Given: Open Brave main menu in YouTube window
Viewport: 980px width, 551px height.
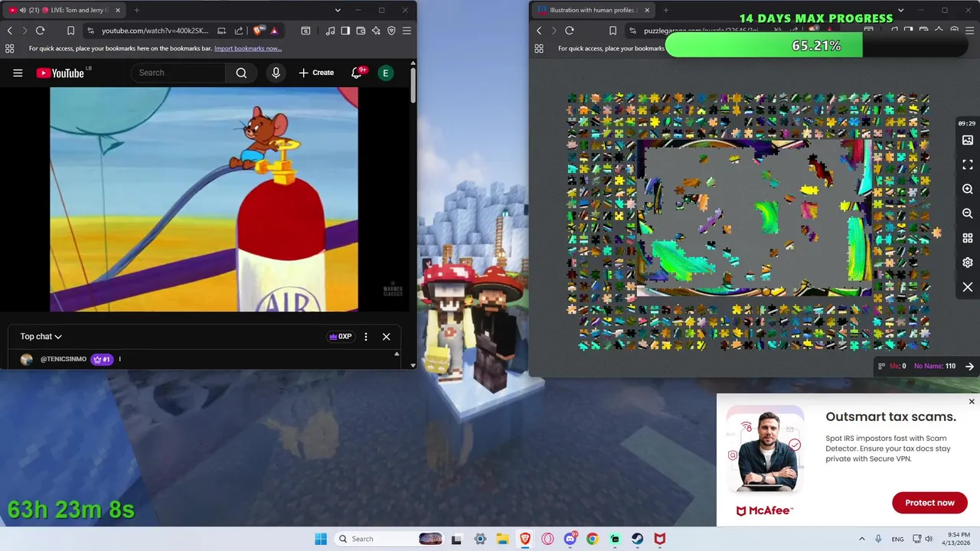Looking at the screenshot, I should [407, 31].
